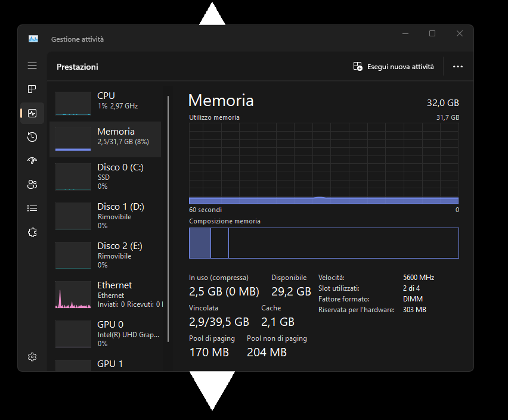Select Disco 2 (E:) removable entry
This screenshot has height=420, width=508.
click(106, 255)
